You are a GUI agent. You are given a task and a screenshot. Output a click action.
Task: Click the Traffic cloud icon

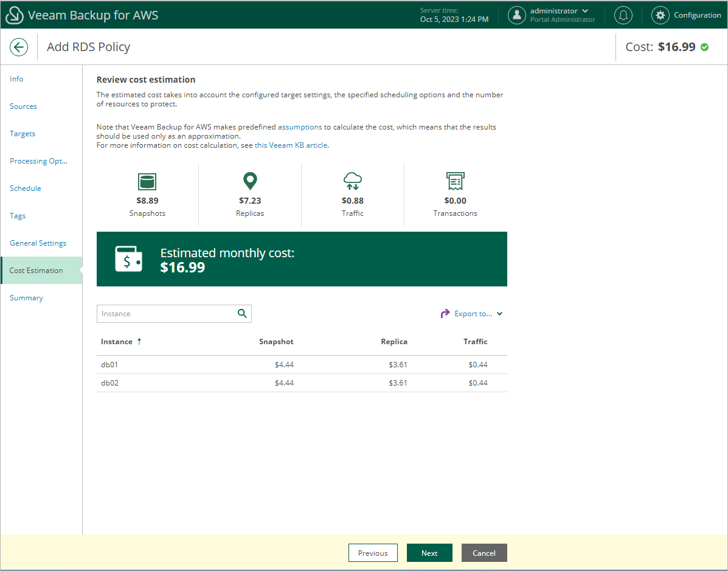tap(353, 181)
